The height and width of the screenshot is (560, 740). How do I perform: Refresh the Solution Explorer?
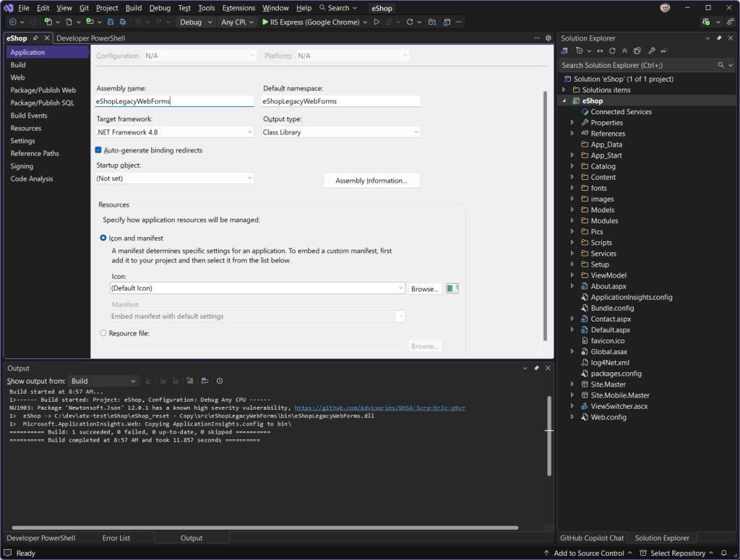click(x=612, y=51)
